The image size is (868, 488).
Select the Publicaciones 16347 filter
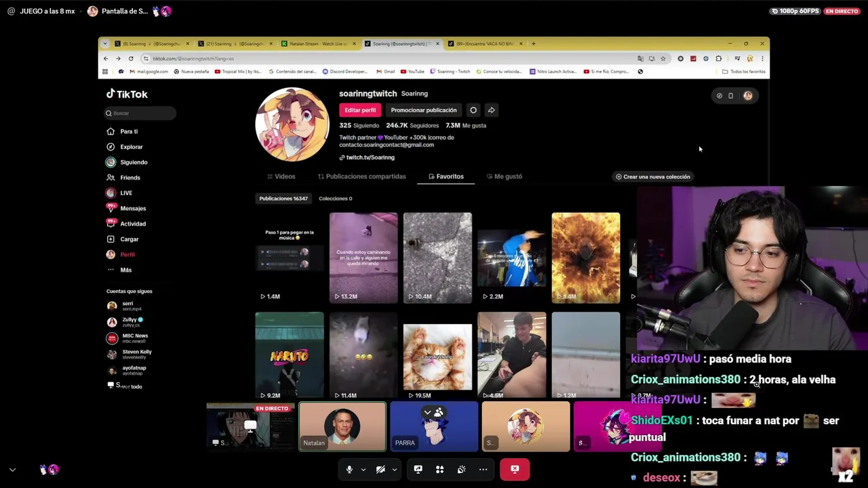pyautogui.click(x=283, y=199)
